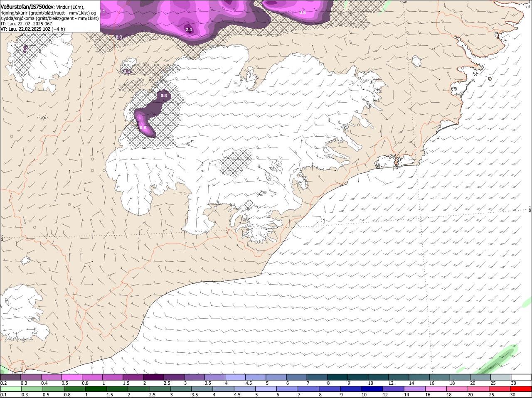Click the 15W longitude label
The width and height of the screenshot is (532, 398).
403,2
